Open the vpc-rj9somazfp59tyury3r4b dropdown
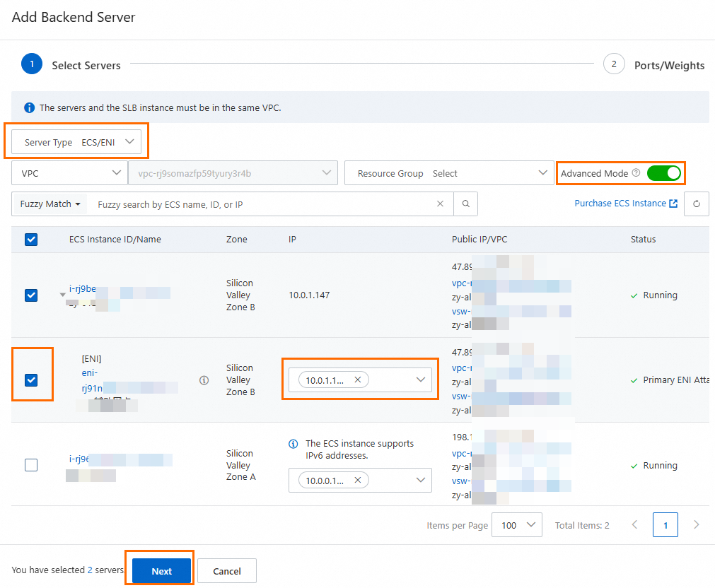Screen dimensions: 715x588 (233, 173)
